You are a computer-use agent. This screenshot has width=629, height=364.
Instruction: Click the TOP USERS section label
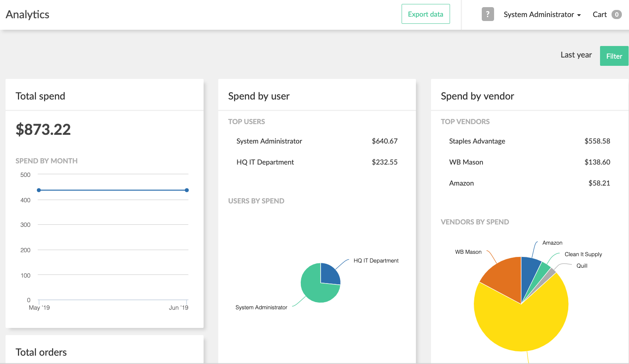(x=246, y=122)
